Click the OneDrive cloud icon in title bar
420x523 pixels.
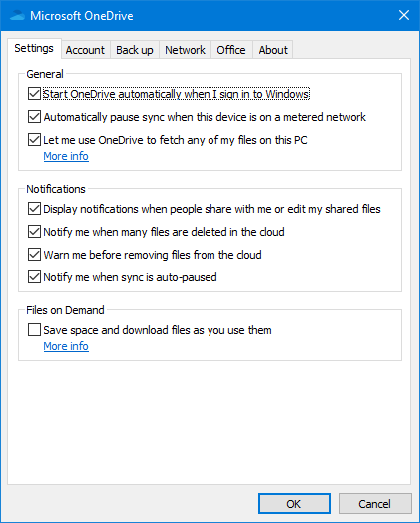tap(17, 16)
